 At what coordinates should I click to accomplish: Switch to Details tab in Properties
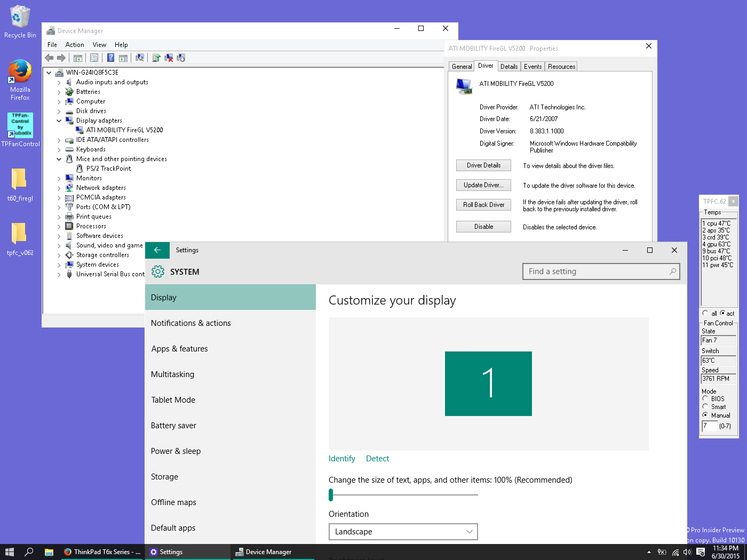pyautogui.click(x=509, y=67)
